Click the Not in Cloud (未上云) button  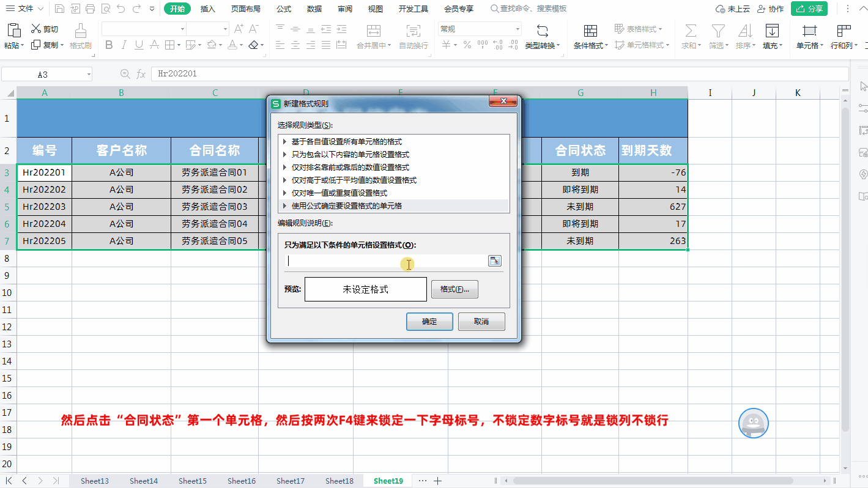[x=733, y=9]
